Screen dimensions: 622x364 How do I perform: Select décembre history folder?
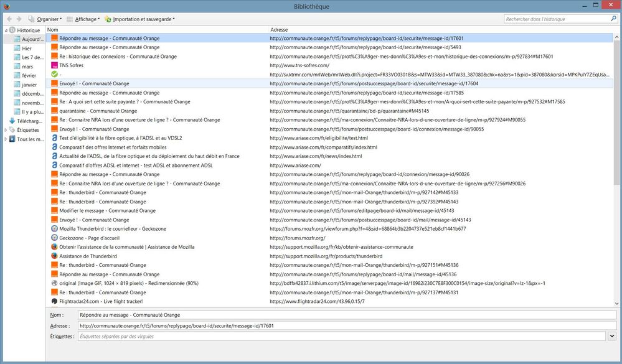click(29, 93)
